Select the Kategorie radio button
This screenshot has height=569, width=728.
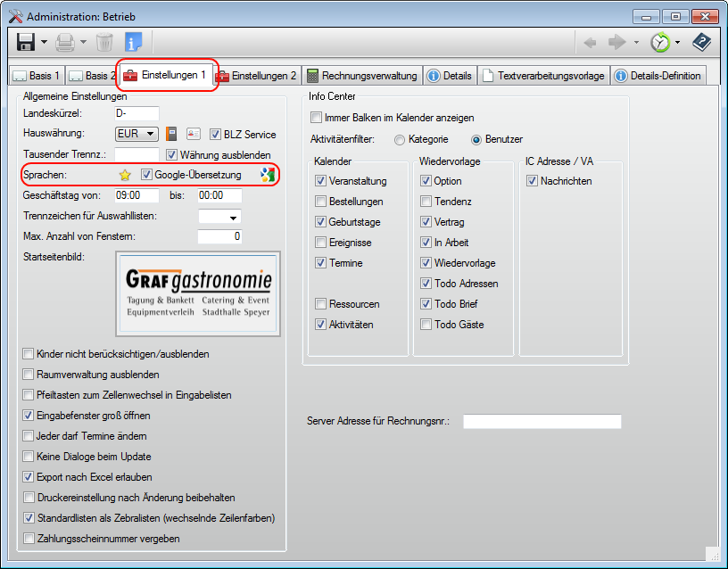coord(399,139)
